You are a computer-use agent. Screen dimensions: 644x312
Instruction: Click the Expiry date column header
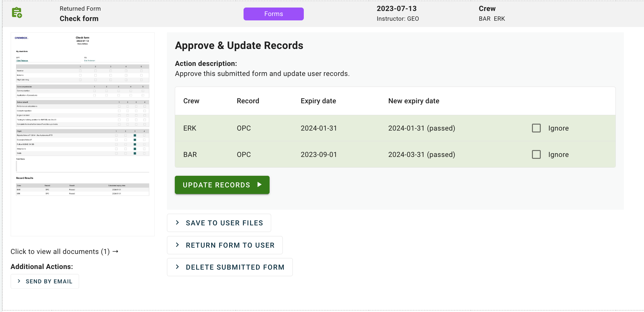318,101
